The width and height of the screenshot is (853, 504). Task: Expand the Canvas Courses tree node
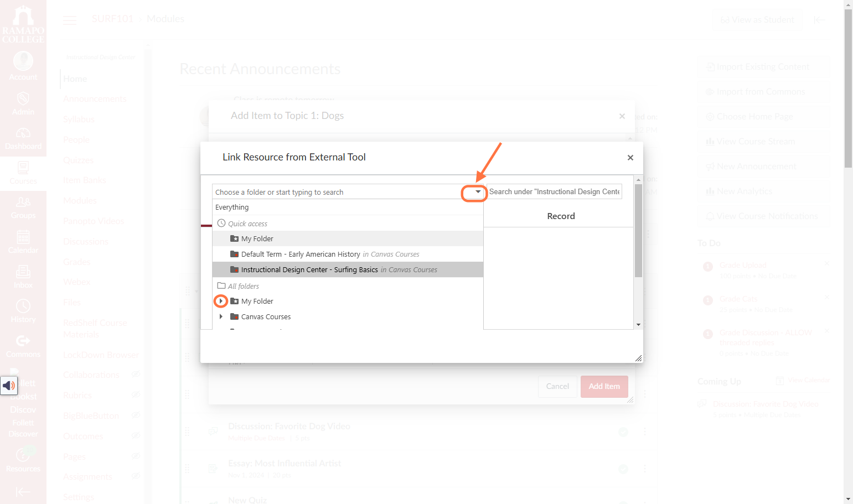pyautogui.click(x=221, y=316)
